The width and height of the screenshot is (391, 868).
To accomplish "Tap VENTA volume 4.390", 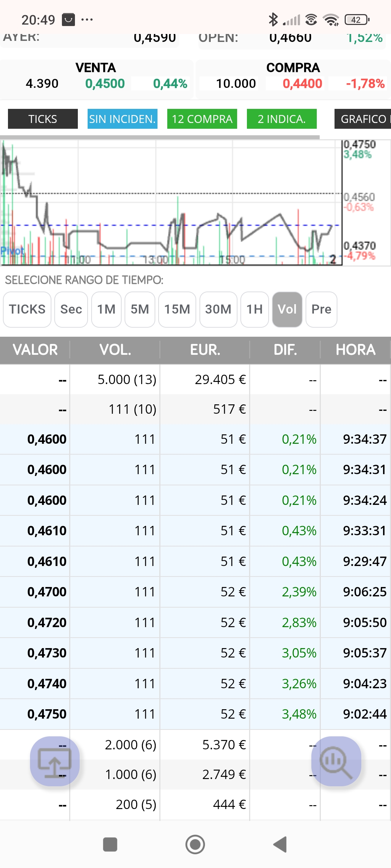I will [x=42, y=84].
